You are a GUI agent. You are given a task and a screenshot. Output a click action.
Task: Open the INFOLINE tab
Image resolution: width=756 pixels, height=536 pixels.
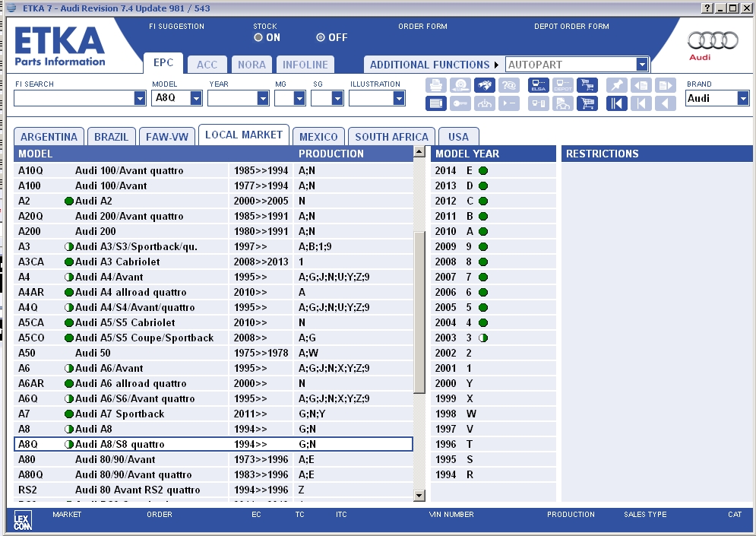pos(305,65)
